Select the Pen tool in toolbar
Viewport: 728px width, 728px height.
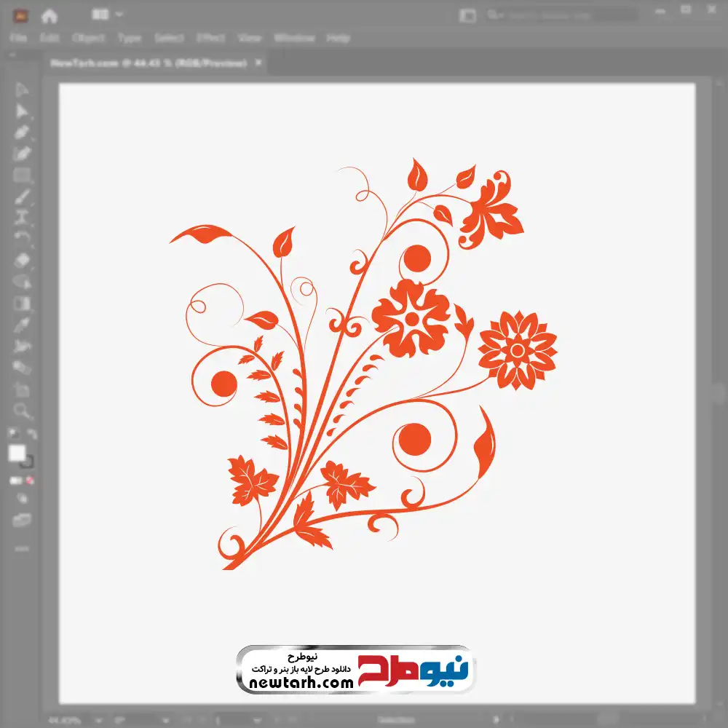(x=22, y=132)
